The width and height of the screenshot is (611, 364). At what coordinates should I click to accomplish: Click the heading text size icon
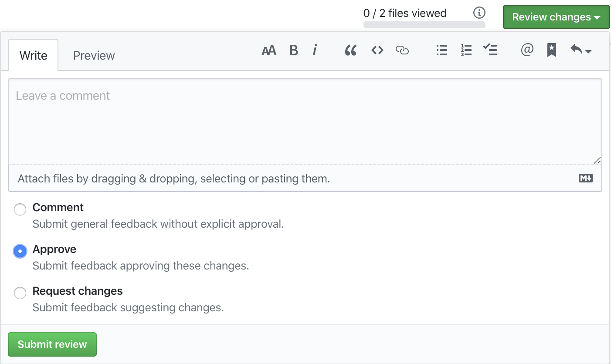[x=269, y=50]
